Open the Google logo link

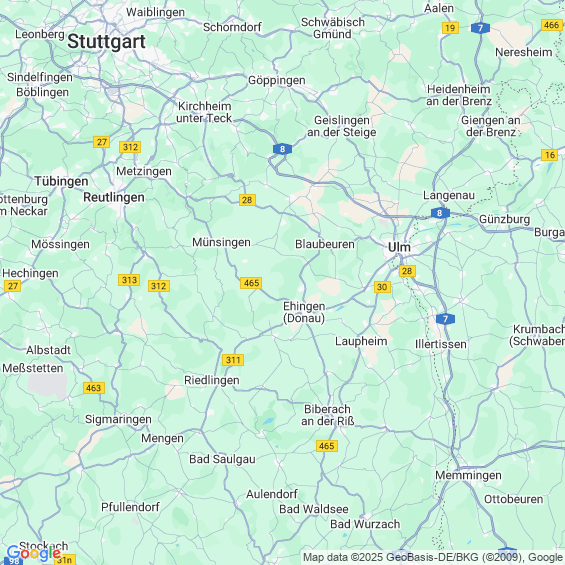[x=34, y=553]
